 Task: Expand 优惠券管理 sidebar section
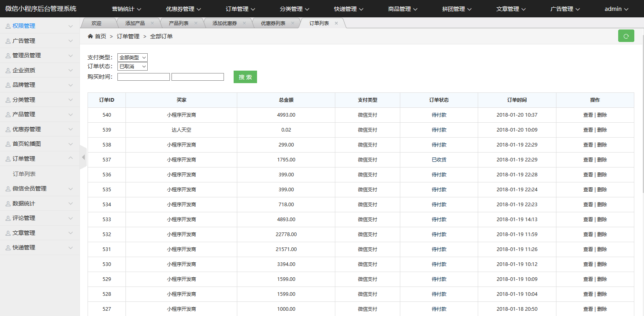pos(40,129)
